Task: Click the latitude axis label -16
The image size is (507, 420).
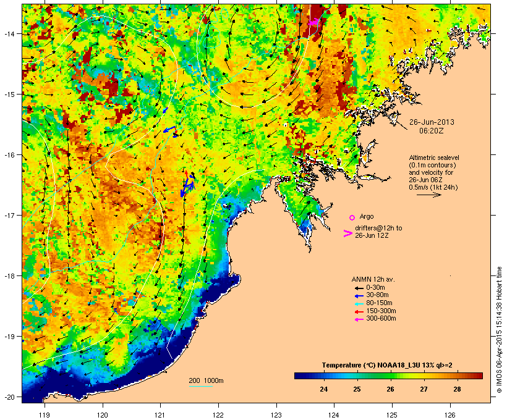Action: tap(9, 155)
